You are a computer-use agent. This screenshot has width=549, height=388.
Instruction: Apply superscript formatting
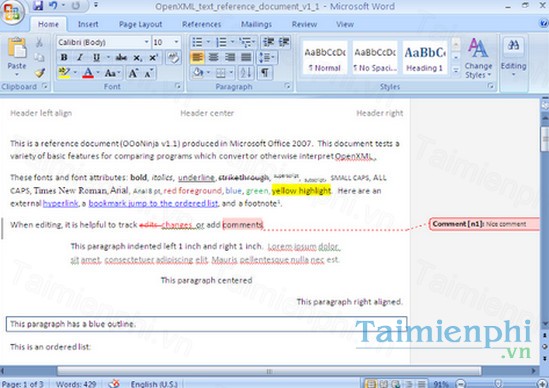click(153, 57)
